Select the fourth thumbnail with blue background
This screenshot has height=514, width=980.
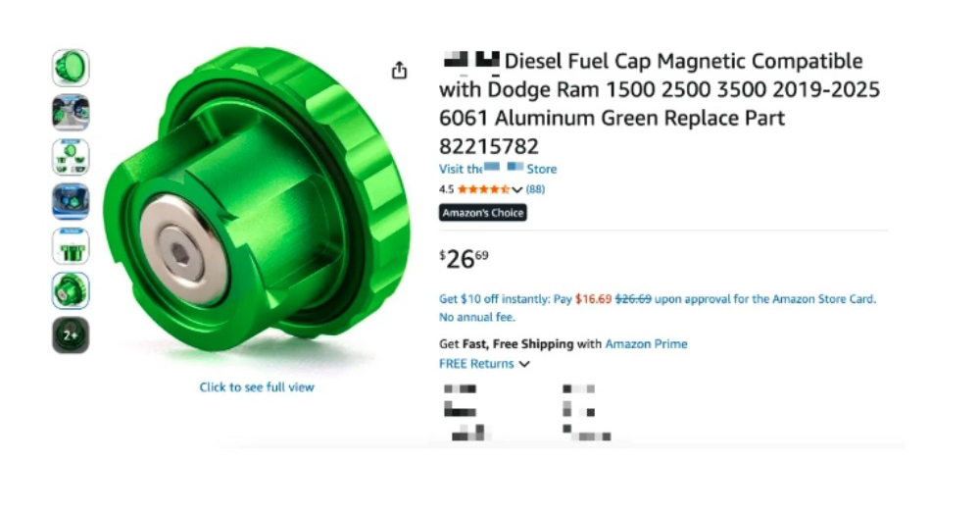tap(71, 201)
